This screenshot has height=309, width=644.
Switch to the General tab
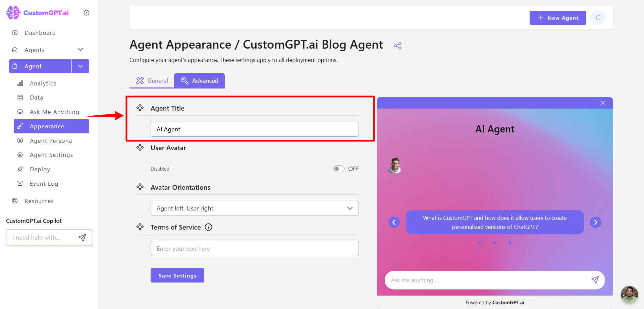152,81
